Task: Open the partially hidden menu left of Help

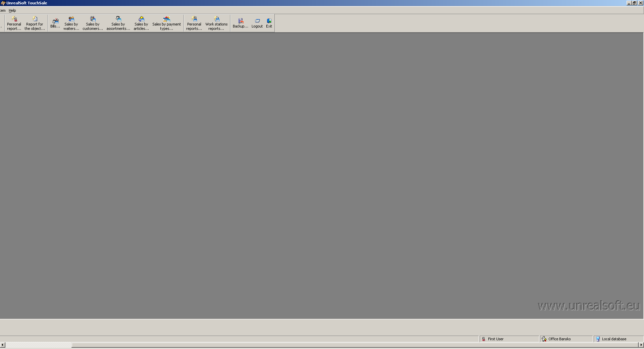Action: [x=3, y=10]
